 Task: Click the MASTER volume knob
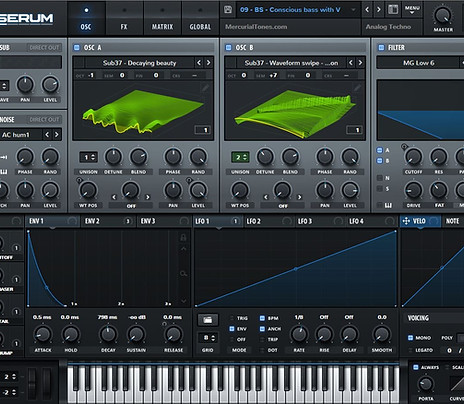pyautogui.click(x=443, y=15)
